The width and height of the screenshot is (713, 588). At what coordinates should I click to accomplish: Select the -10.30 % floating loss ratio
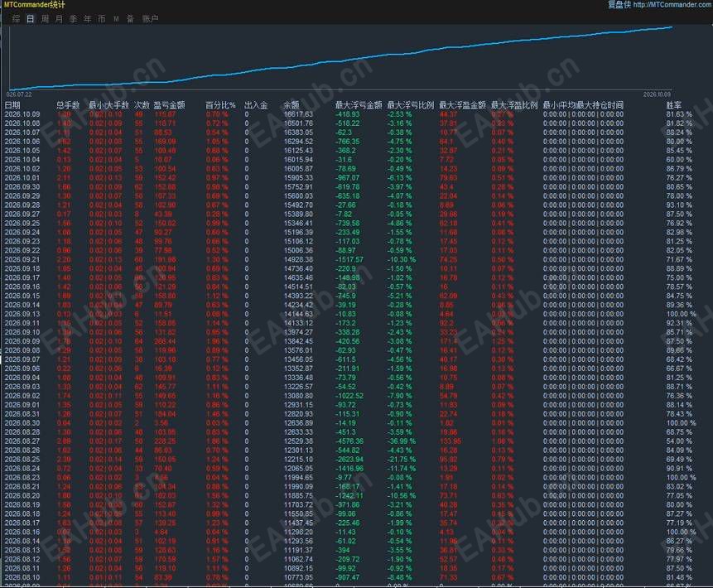pyautogui.click(x=401, y=260)
